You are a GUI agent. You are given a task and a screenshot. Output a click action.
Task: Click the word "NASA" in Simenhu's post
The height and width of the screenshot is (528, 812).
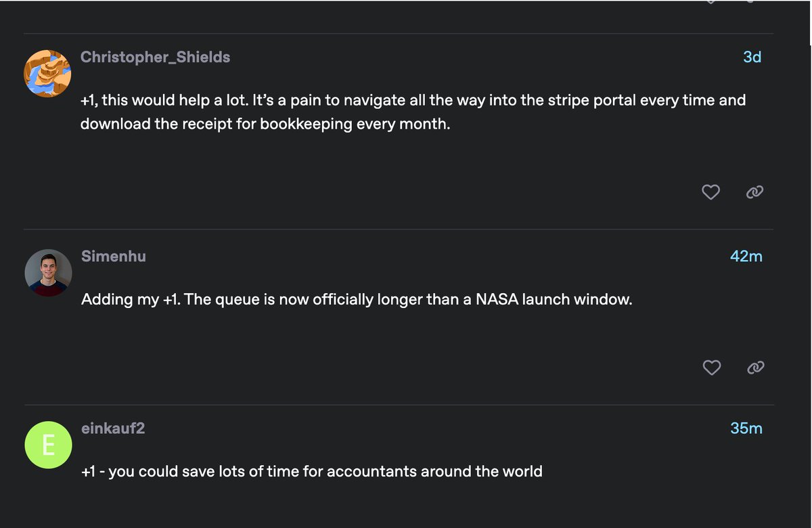pos(497,299)
